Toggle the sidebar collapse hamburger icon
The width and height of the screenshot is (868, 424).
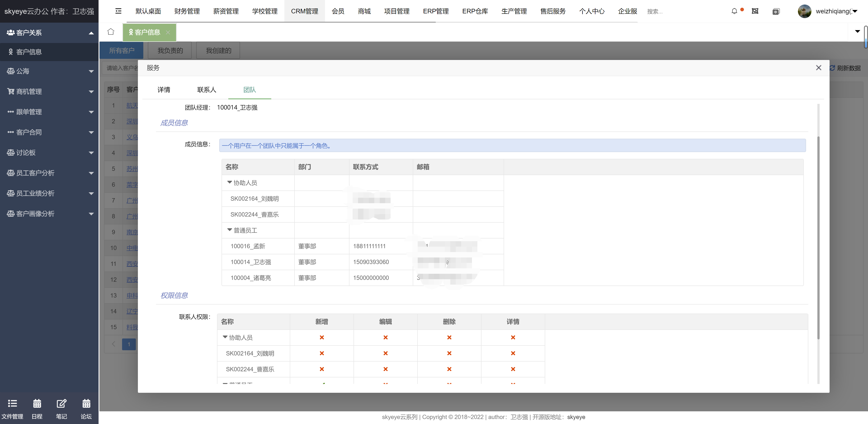click(x=118, y=11)
